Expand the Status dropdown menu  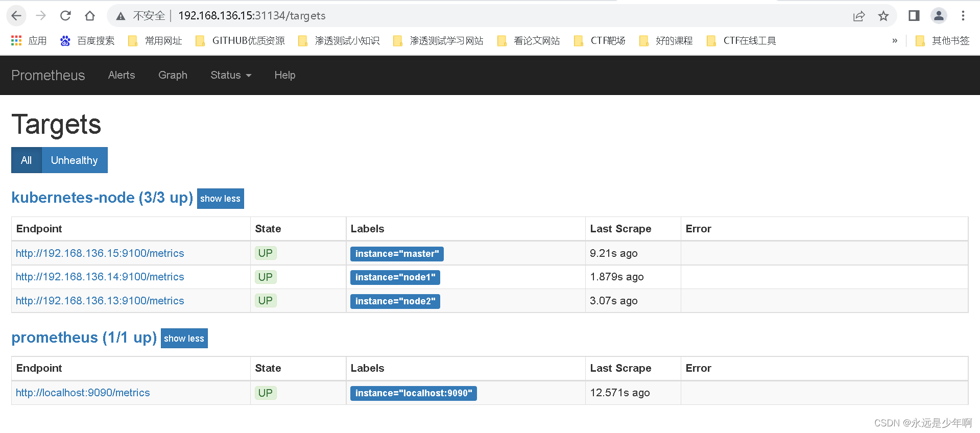click(x=231, y=75)
